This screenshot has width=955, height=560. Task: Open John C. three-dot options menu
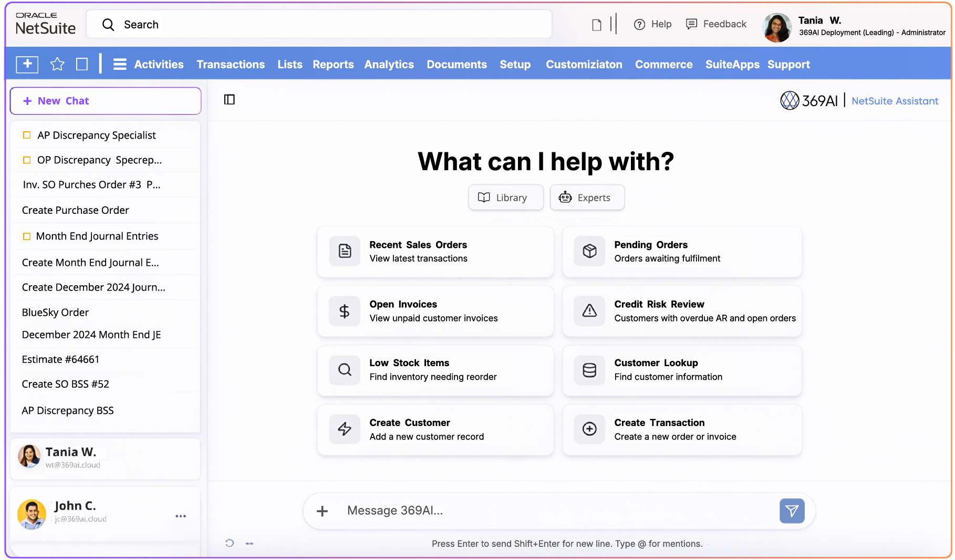(181, 516)
